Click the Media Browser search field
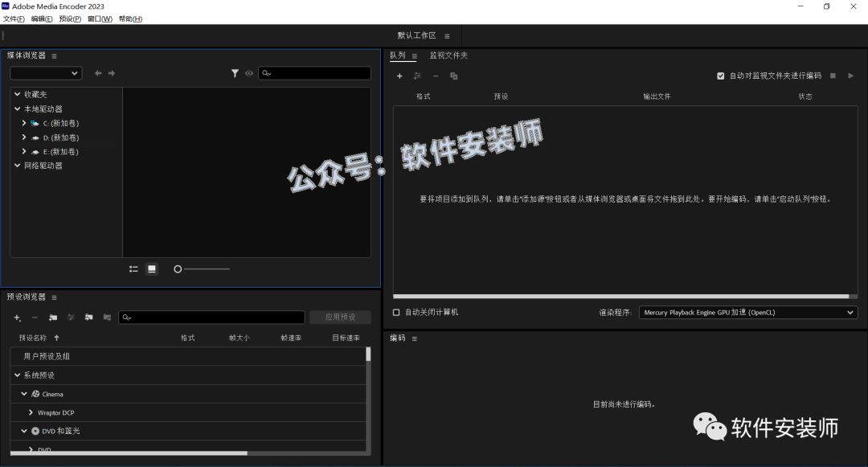Image resolution: width=868 pixels, height=467 pixels. tap(314, 73)
